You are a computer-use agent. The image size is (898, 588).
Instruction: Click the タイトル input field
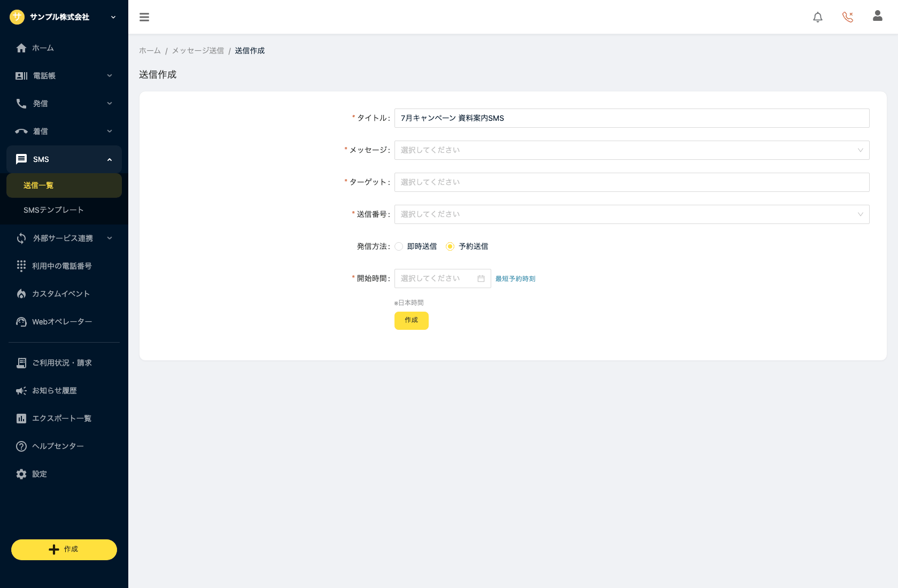[x=632, y=118]
